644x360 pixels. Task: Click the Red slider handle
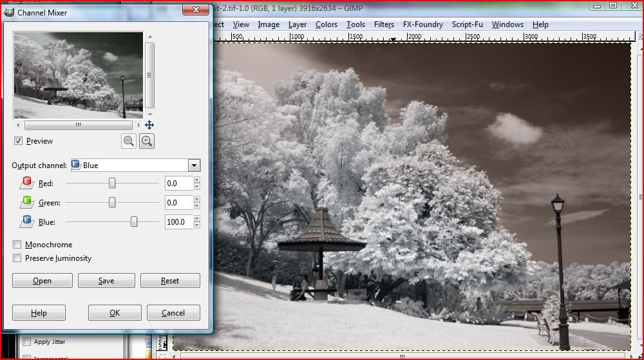point(111,183)
